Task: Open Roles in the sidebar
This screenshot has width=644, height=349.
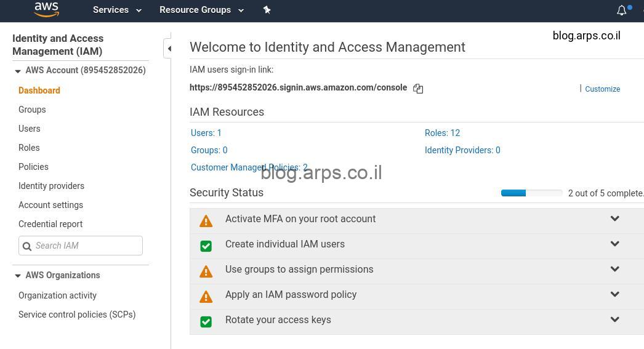Action: [x=29, y=148]
